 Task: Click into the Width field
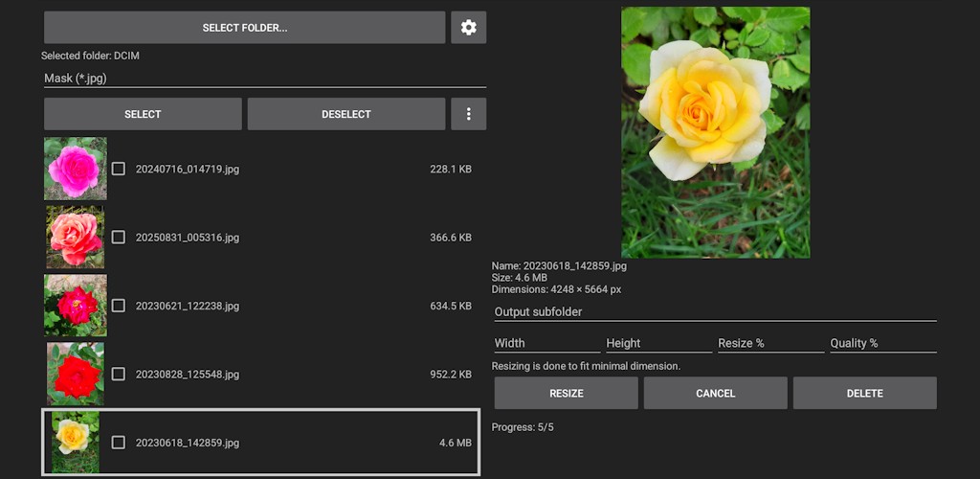pyautogui.click(x=546, y=343)
